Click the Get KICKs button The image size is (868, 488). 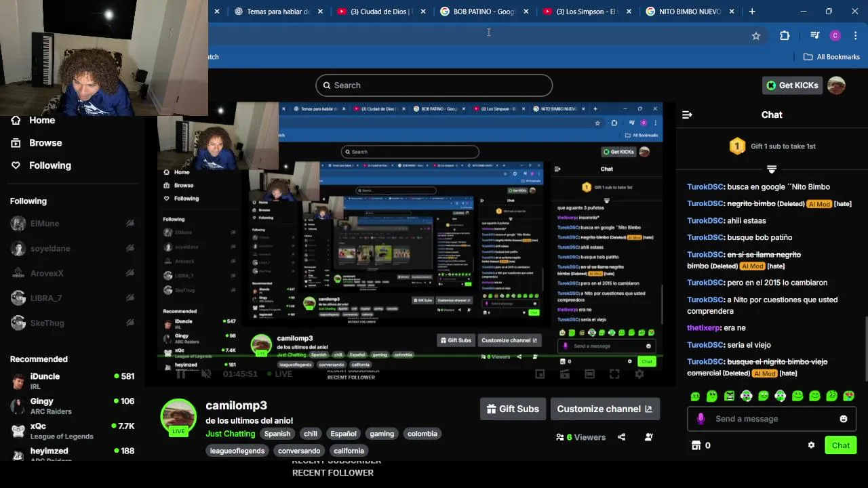click(x=792, y=85)
